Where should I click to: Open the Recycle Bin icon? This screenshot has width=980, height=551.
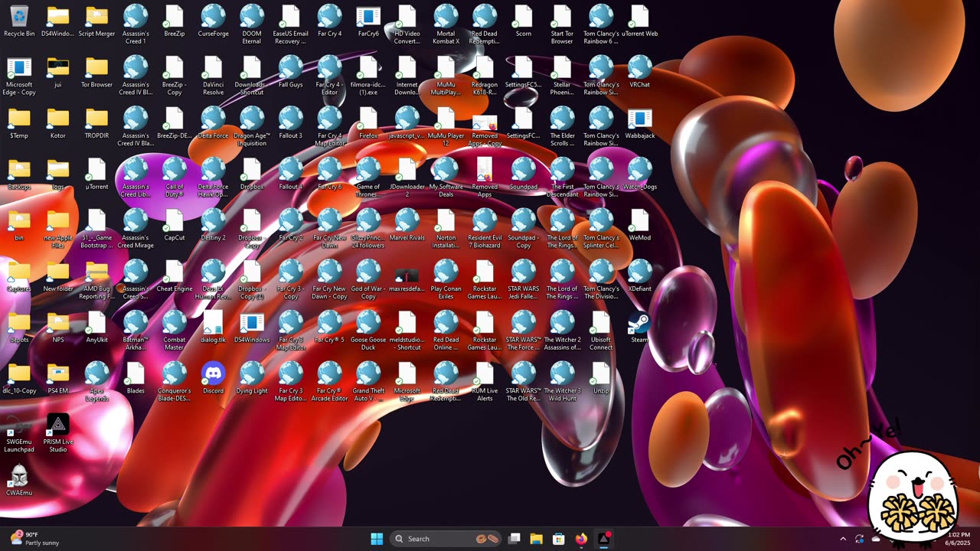pyautogui.click(x=19, y=21)
